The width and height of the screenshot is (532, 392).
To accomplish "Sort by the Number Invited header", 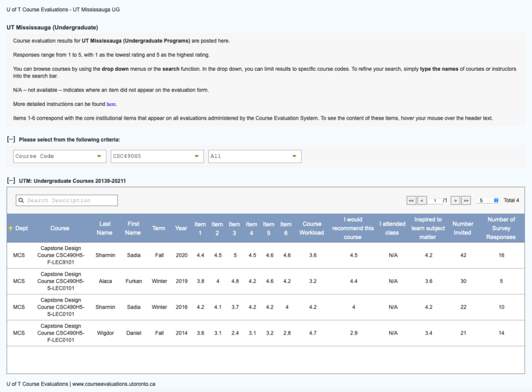I will pyautogui.click(x=462, y=228).
